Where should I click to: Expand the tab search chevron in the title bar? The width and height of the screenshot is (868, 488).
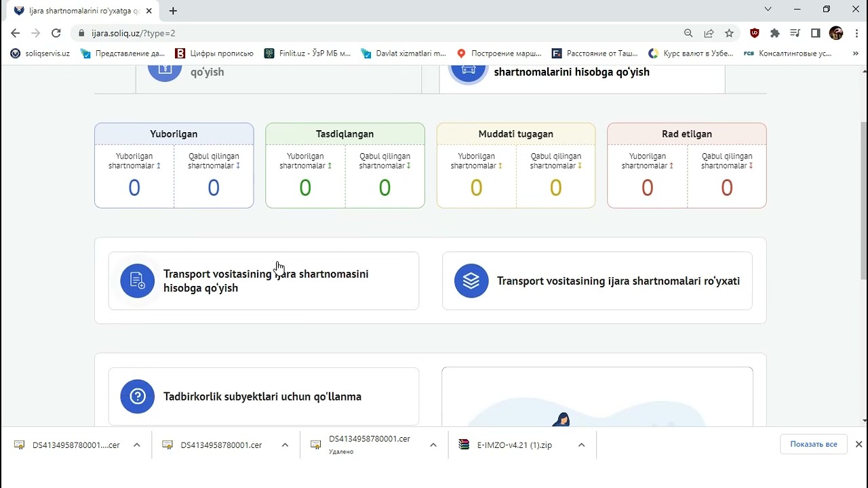point(768,9)
